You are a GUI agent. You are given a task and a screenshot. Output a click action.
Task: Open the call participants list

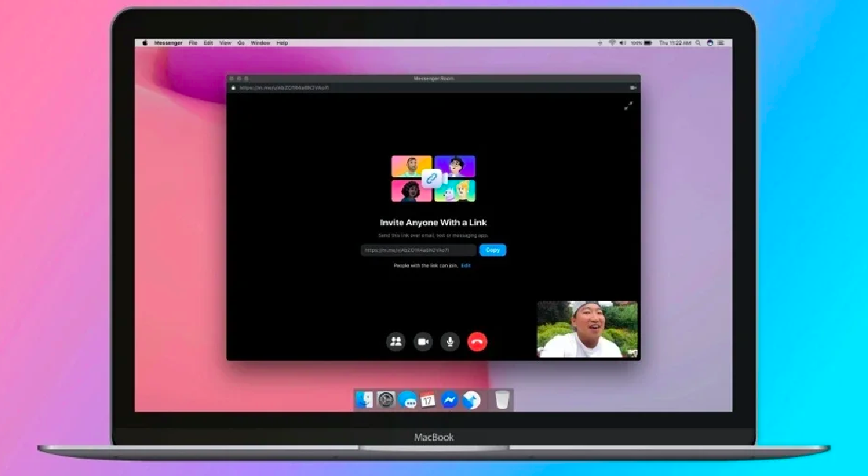pyautogui.click(x=396, y=342)
